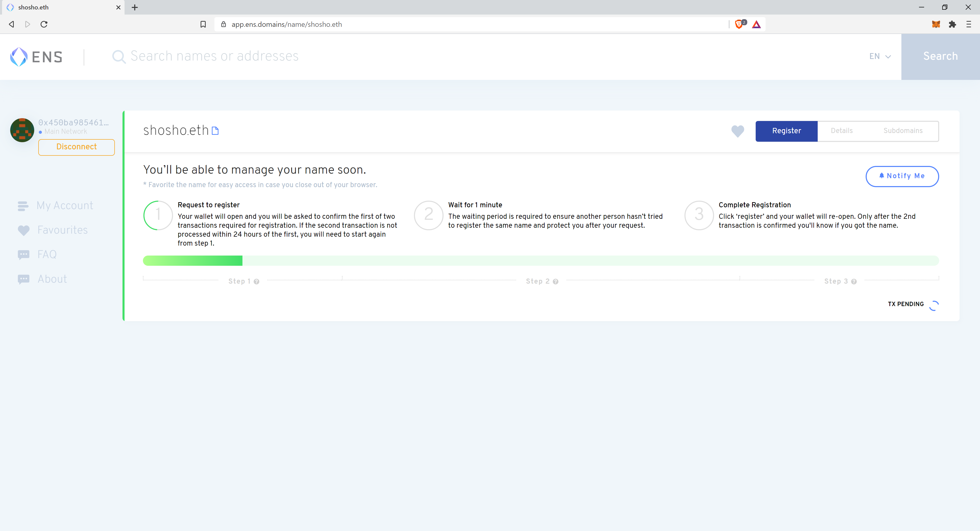
Task: Go forward in browser history
Action: 27,24
